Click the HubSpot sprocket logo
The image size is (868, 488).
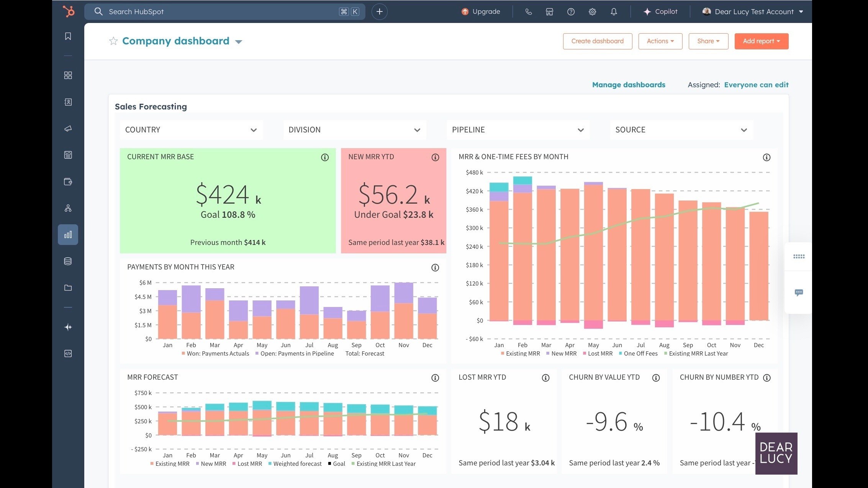pos(69,11)
